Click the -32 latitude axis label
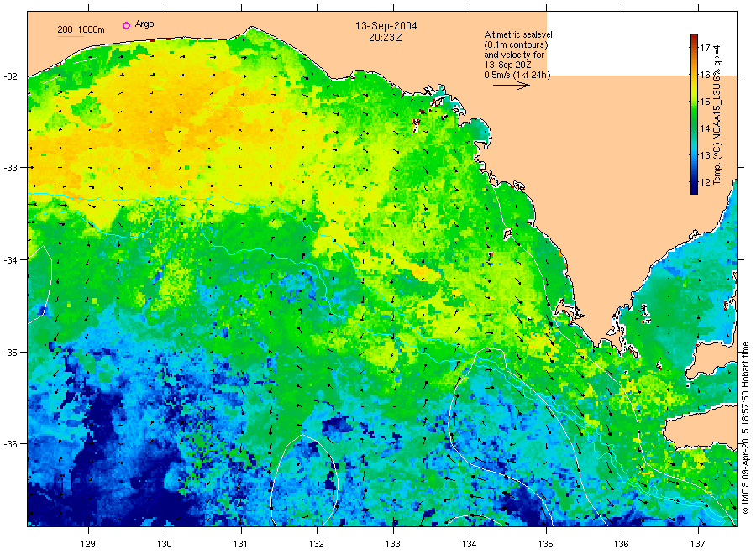The height and width of the screenshot is (554, 756). point(10,76)
